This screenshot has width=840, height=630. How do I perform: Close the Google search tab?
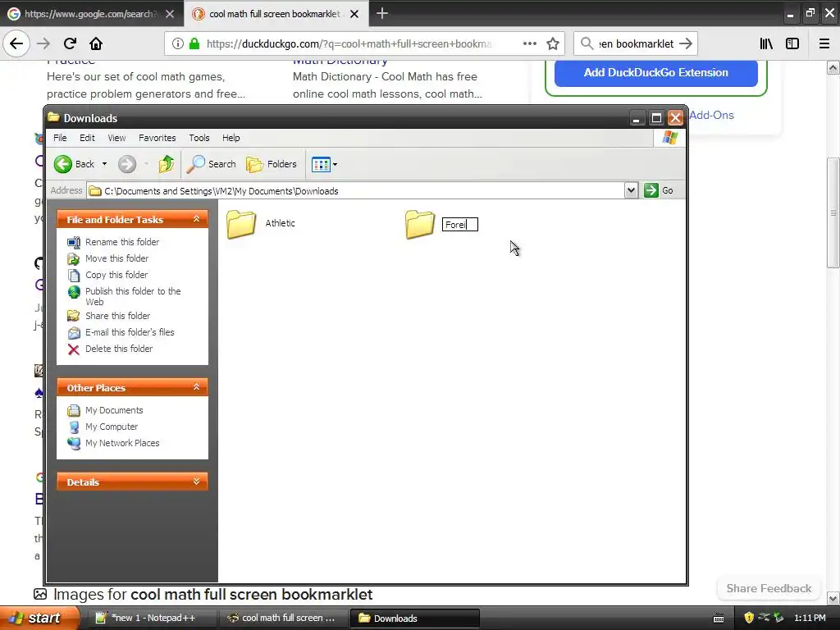pos(170,14)
